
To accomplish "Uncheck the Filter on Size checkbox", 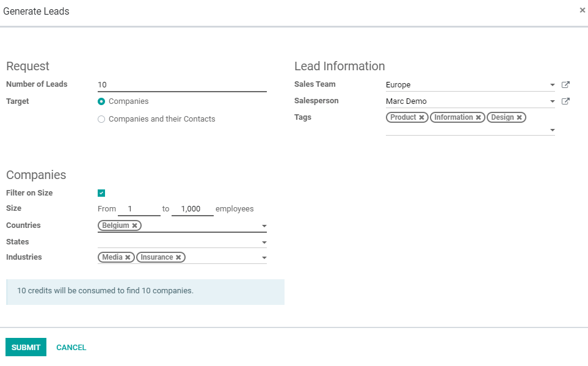I will (x=101, y=193).
